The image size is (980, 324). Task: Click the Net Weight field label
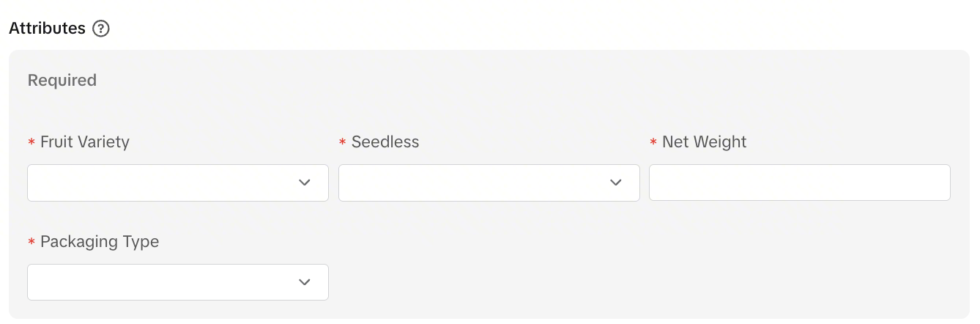pyautogui.click(x=704, y=142)
